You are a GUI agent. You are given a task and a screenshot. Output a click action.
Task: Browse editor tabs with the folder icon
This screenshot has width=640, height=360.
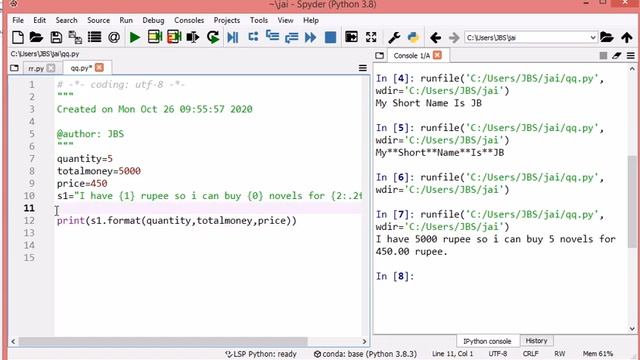[x=14, y=68]
